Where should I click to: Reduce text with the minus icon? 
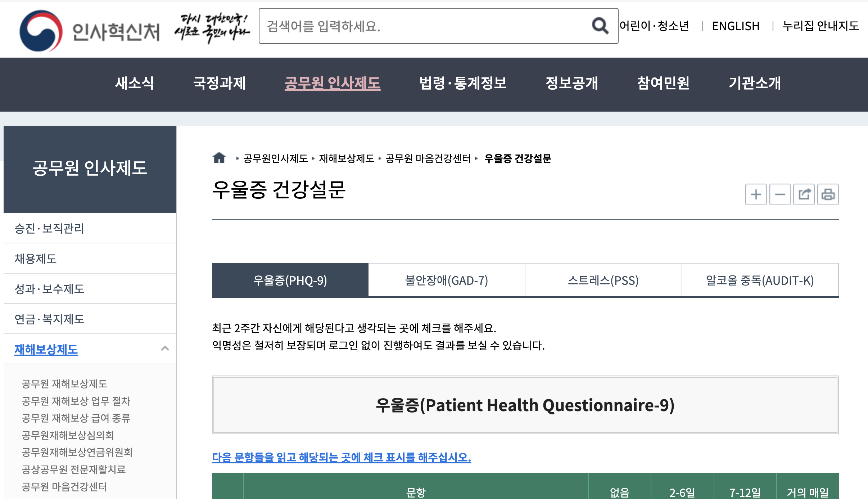[780, 194]
